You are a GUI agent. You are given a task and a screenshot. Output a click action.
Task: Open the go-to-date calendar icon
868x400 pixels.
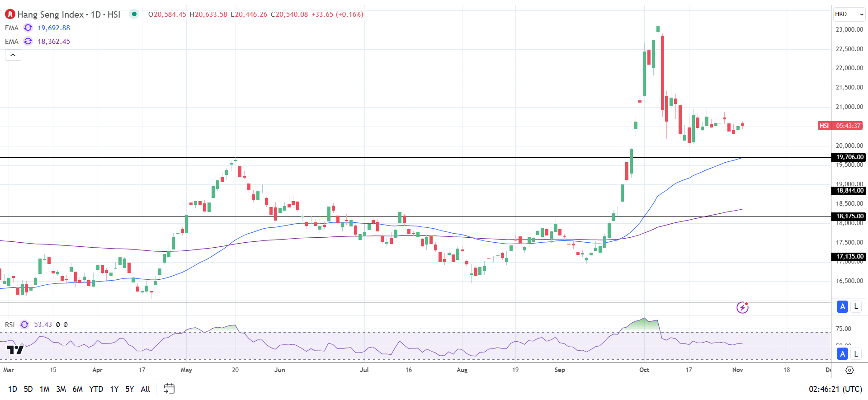point(169,389)
